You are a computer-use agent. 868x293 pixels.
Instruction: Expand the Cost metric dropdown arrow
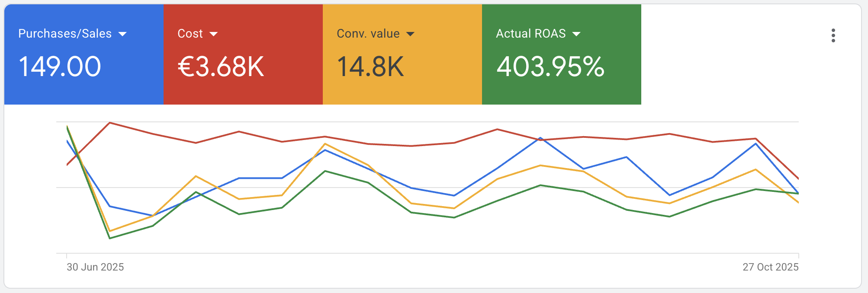(x=213, y=34)
